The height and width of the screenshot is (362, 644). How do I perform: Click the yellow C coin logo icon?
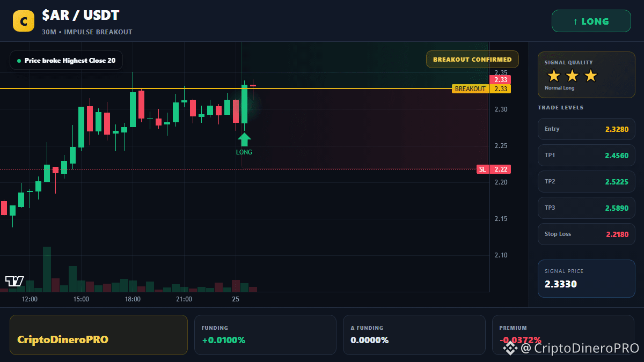pos(23,21)
